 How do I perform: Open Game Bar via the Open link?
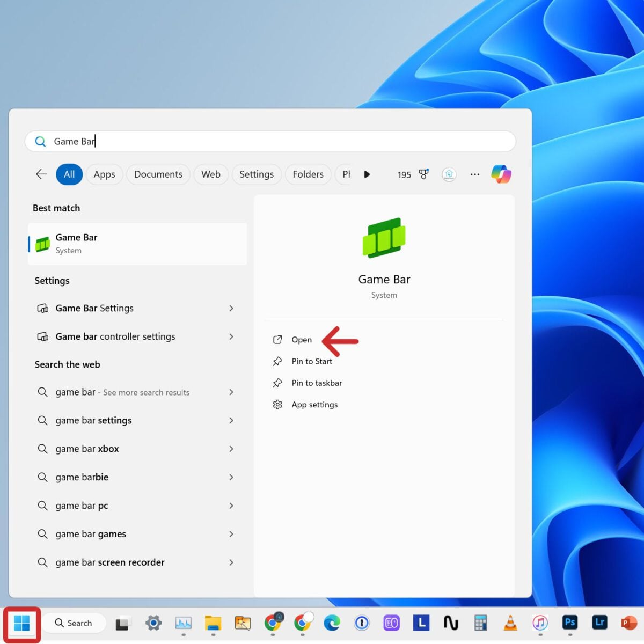301,339
